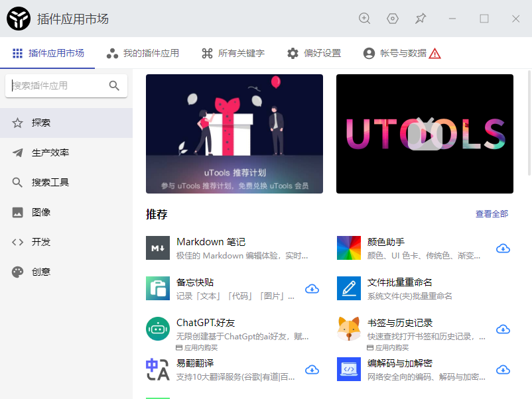Image resolution: width=532 pixels, height=399 pixels.
Task: Click 查看全部 link
Action: [x=492, y=214]
